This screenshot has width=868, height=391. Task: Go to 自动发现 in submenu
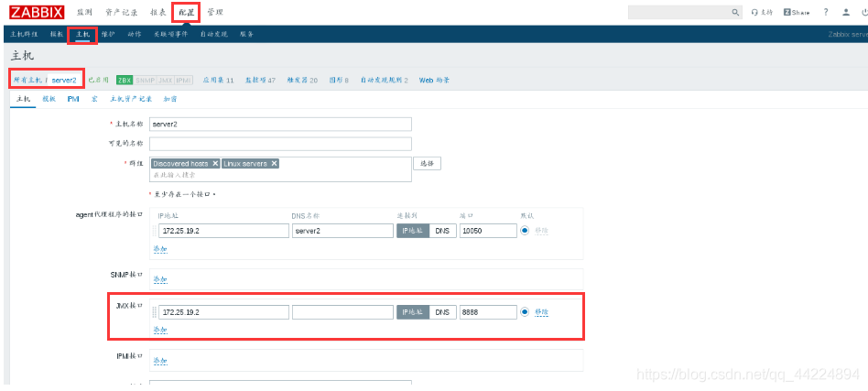213,34
